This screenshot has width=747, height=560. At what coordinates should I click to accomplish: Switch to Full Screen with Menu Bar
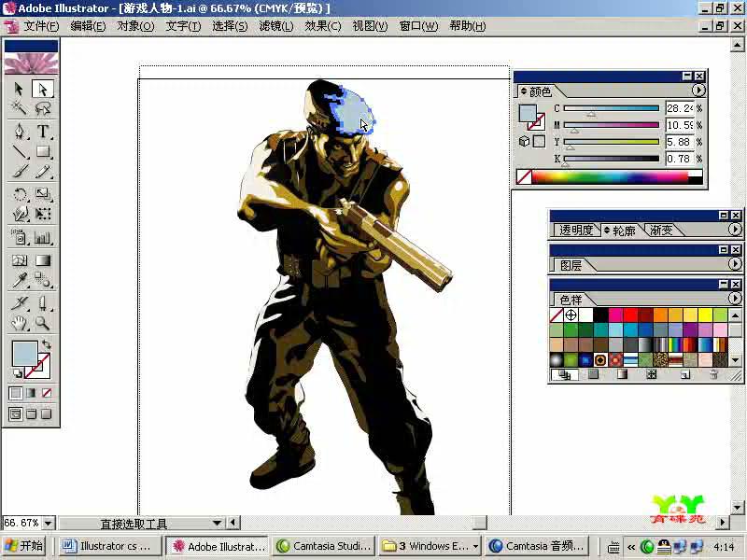tap(31, 413)
